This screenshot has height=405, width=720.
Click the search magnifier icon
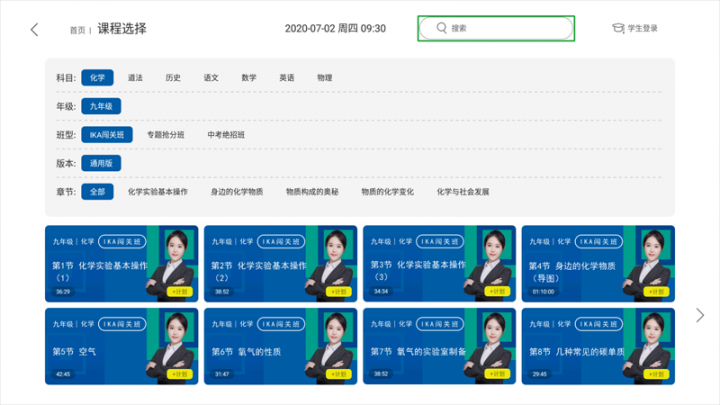point(441,28)
